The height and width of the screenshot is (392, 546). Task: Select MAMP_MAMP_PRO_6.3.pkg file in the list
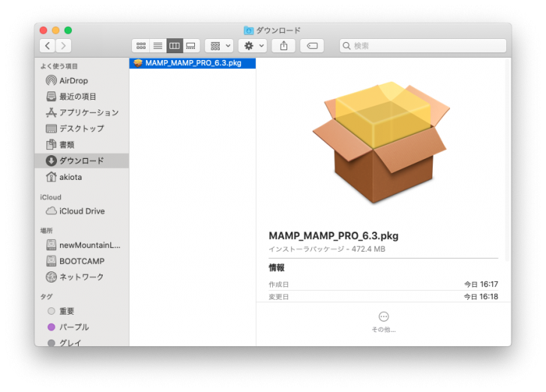(x=193, y=63)
